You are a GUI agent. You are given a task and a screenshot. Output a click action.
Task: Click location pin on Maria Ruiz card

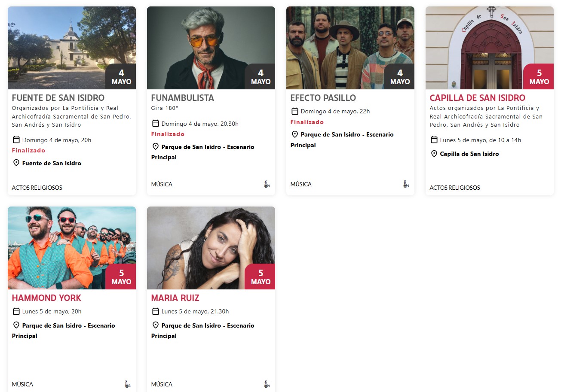156,325
